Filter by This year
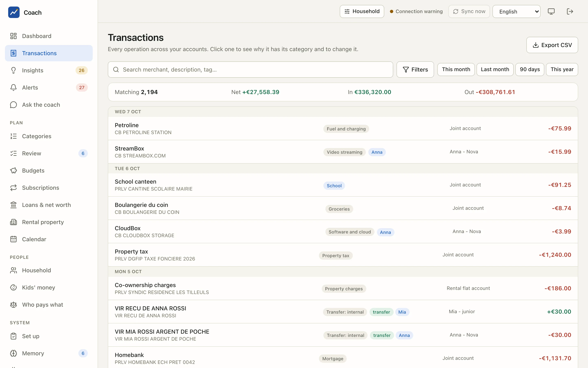The height and width of the screenshot is (368, 588). (562, 69)
